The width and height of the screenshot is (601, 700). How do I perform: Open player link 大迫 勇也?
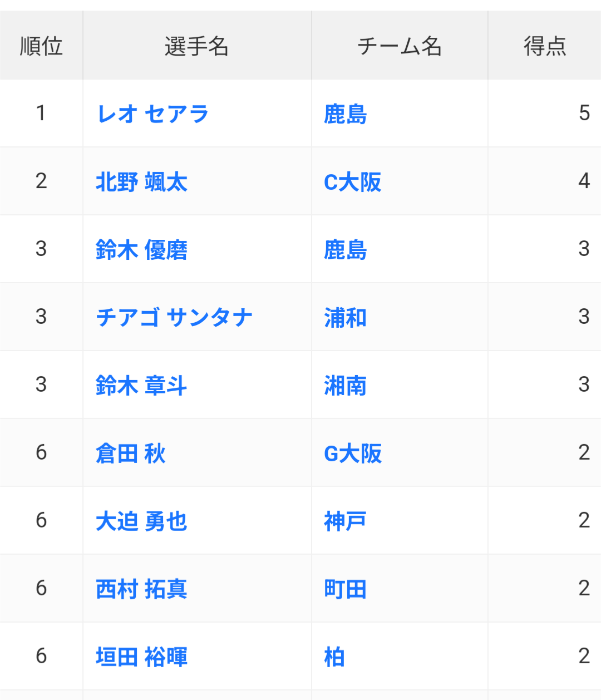click(x=141, y=521)
